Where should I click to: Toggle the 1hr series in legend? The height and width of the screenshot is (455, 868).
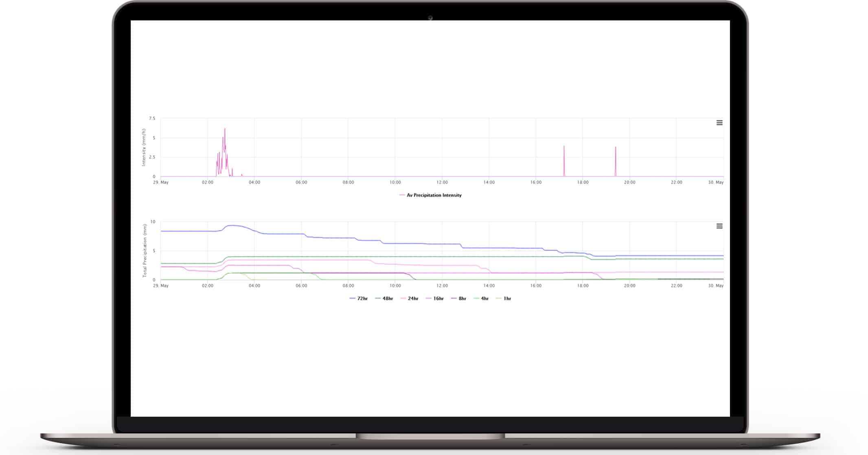pyautogui.click(x=503, y=299)
